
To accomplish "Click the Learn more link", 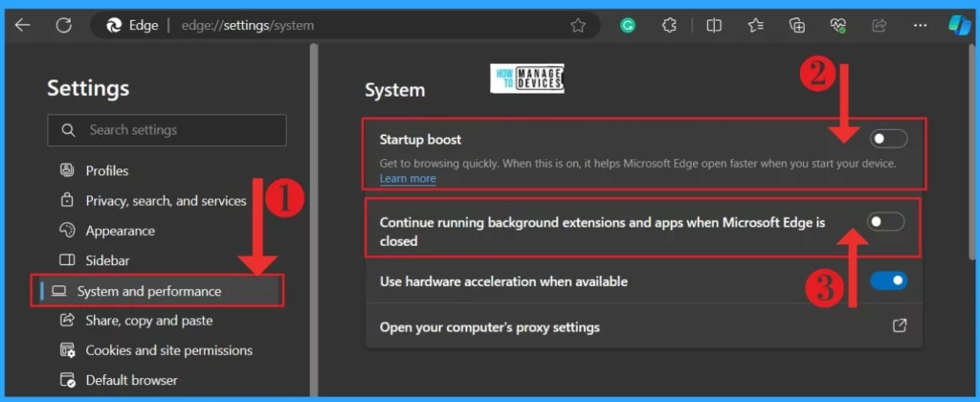I will [x=408, y=179].
